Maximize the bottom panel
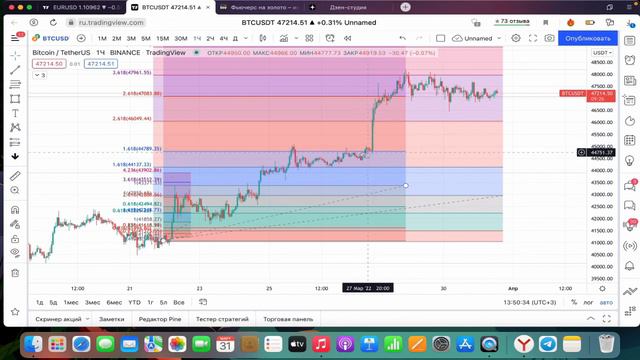Screen dimensions: 640x360 607,319
